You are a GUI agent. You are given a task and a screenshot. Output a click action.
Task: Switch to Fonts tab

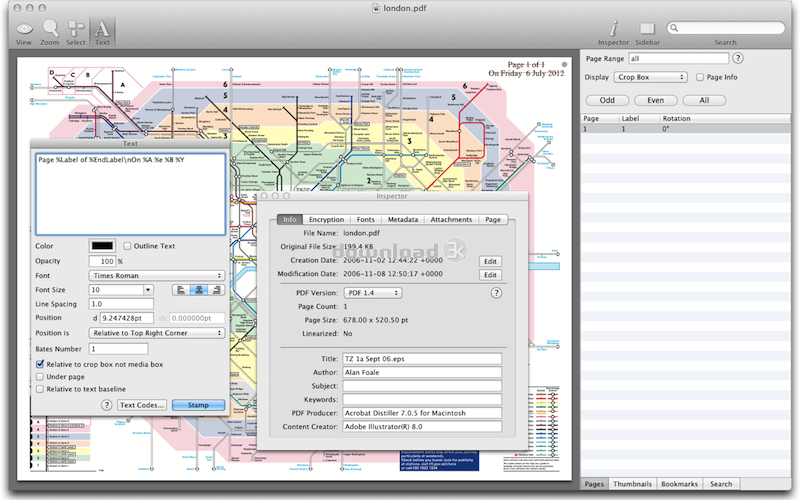(x=366, y=219)
